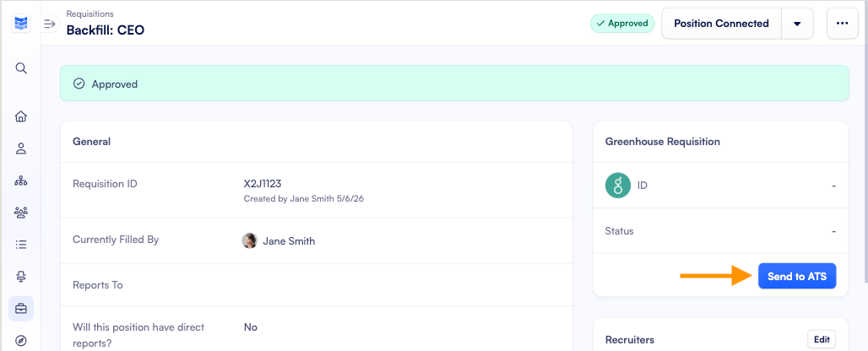The height and width of the screenshot is (351, 868).
Task: Open the list view sidebar icon
Action: tap(21, 245)
